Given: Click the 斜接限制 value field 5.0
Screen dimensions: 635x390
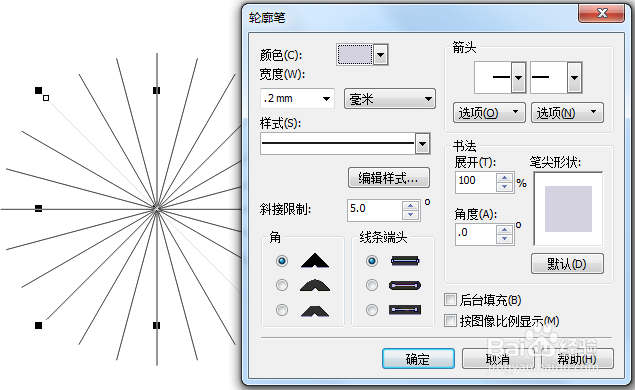Looking at the screenshot, I should (x=375, y=210).
